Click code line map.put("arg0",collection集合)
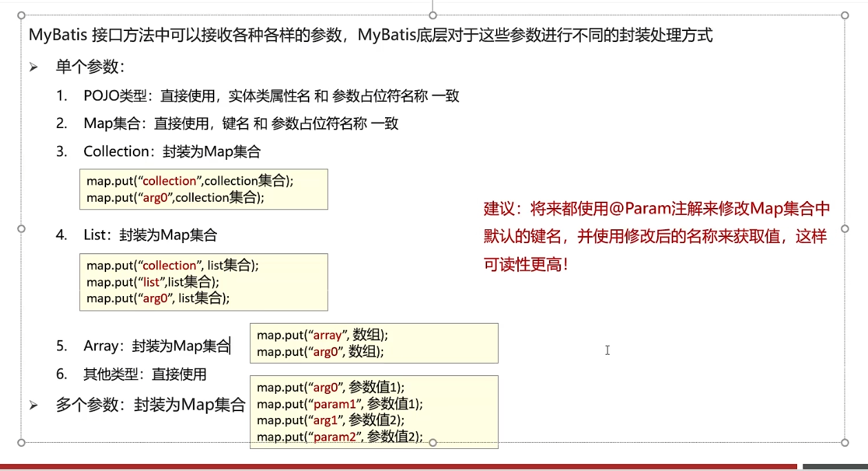The height and width of the screenshot is (471, 868). click(176, 198)
